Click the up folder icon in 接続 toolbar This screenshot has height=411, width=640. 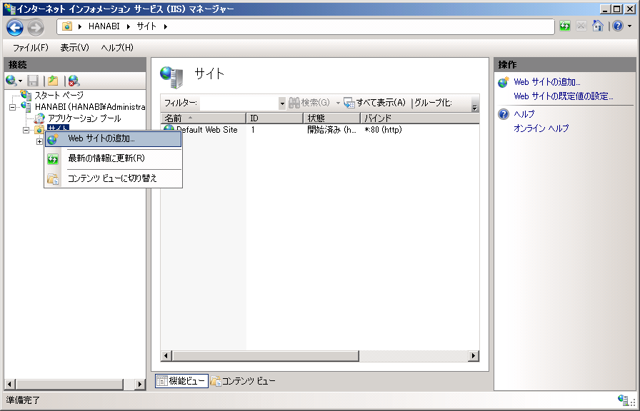(x=53, y=80)
